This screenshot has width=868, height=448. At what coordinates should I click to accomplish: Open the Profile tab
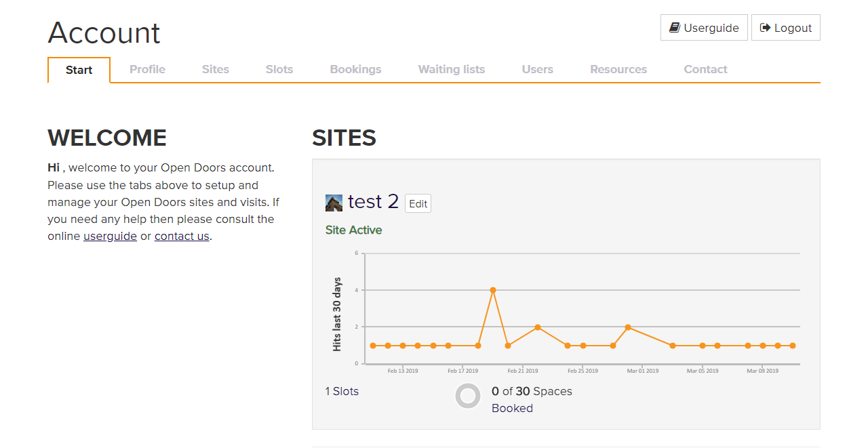[147, 69]
